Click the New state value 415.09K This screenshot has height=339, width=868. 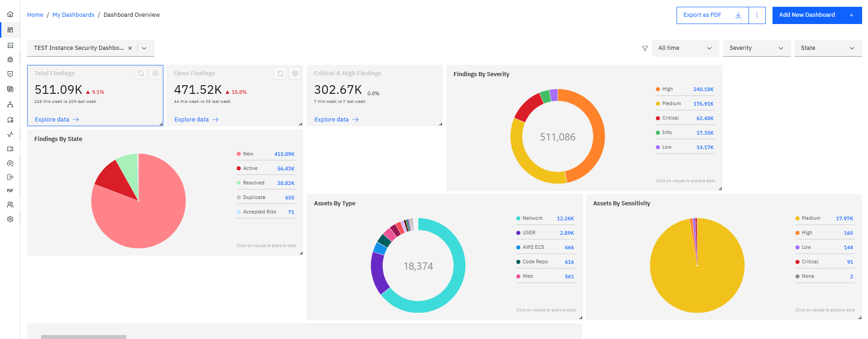tap(284, 155)
